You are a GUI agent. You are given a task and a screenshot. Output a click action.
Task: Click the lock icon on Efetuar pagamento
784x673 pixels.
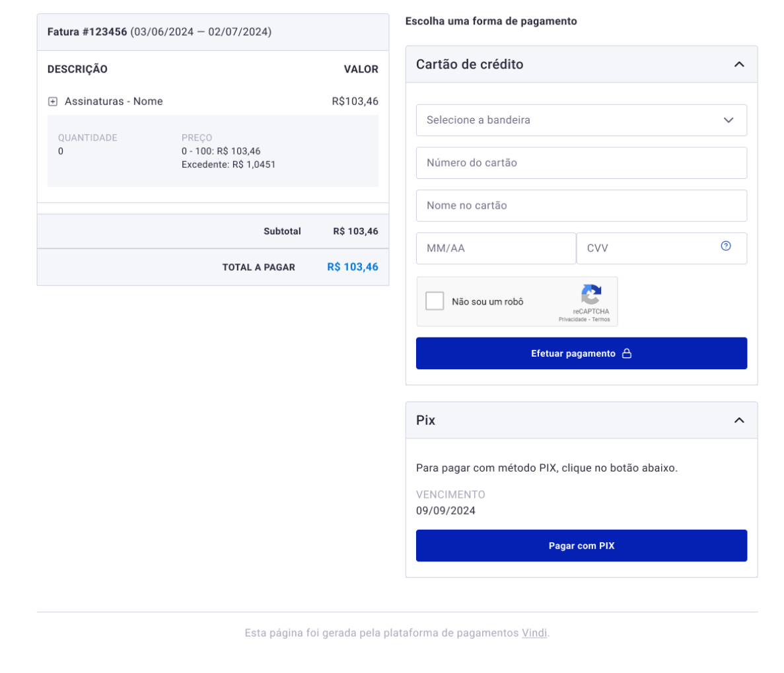point(627,354)
